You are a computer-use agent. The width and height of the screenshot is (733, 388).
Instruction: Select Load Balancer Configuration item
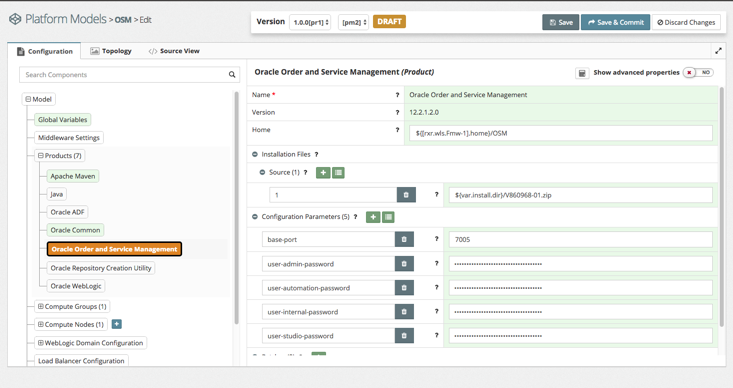point(81,361)
